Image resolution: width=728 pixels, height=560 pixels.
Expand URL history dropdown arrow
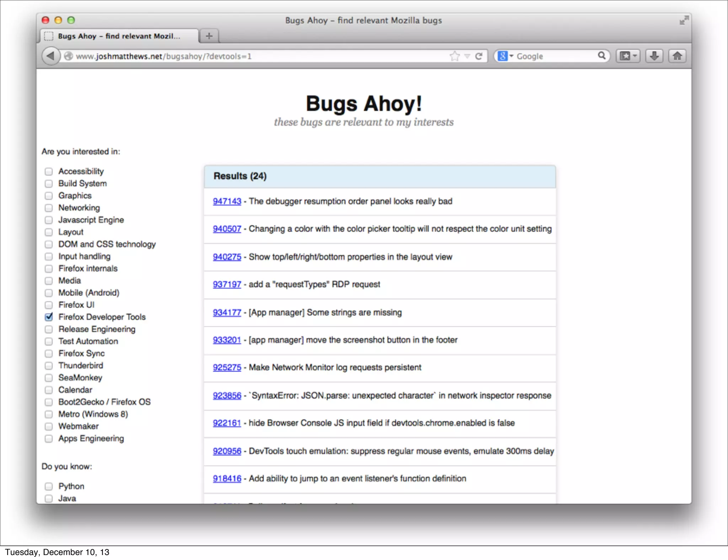click(467, 56)
